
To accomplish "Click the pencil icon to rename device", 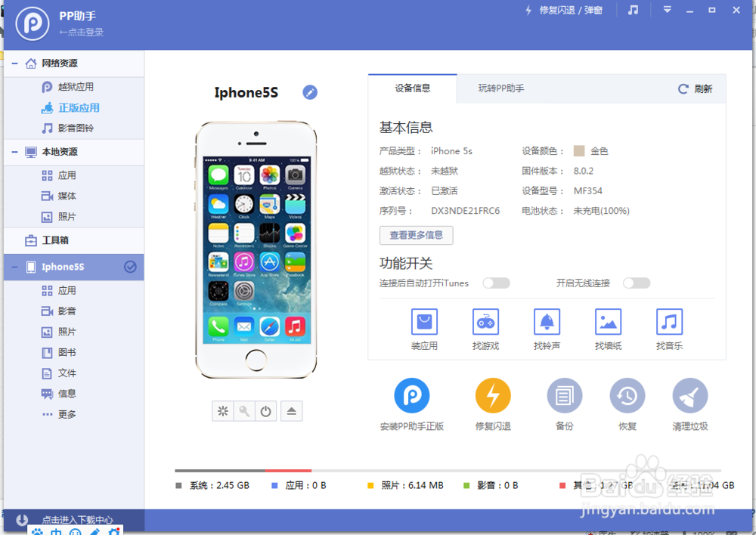I will click(310, 92).
